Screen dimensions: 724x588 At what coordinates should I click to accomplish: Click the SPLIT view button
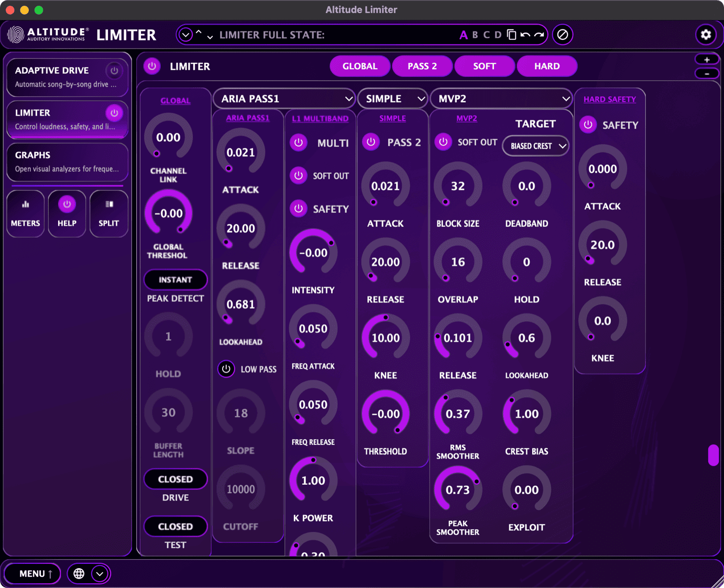click(109, 214)
